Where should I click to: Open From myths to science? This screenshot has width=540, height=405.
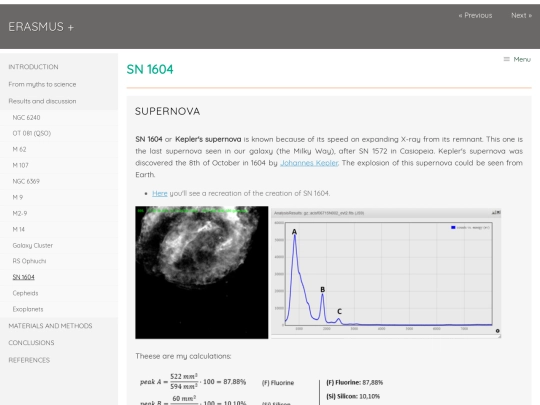coord(42,84)
